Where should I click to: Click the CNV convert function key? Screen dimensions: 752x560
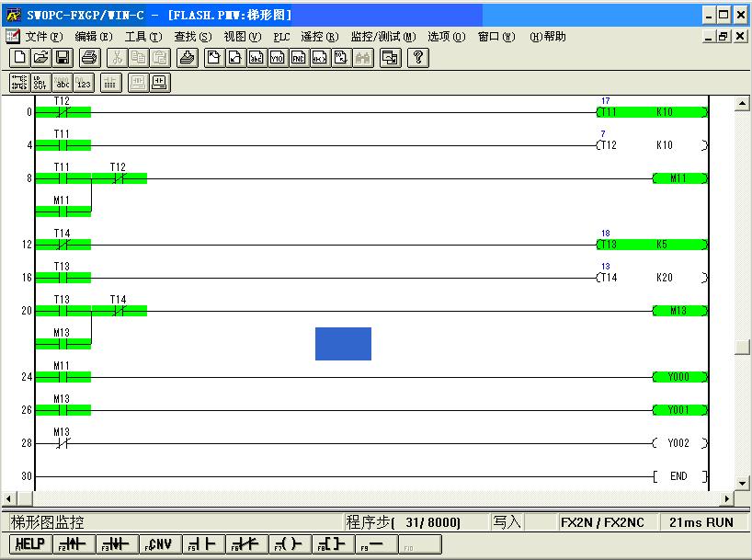pos(160,544)
